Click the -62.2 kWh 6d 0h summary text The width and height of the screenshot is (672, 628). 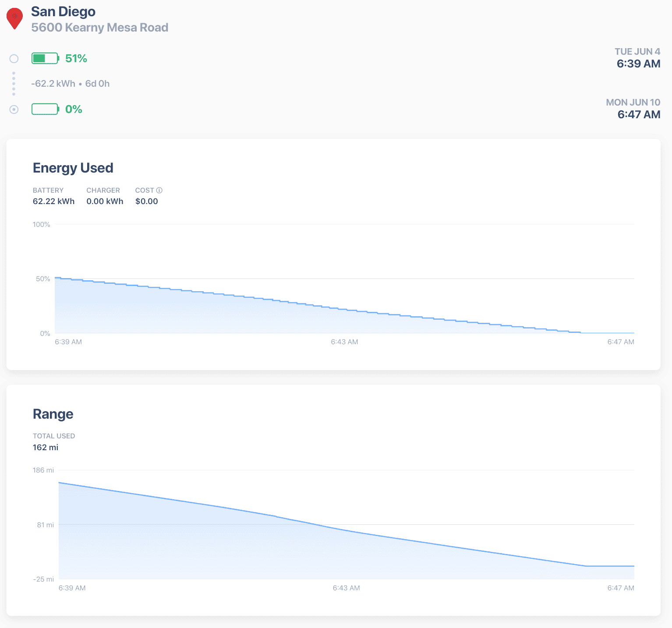point(71,84)
